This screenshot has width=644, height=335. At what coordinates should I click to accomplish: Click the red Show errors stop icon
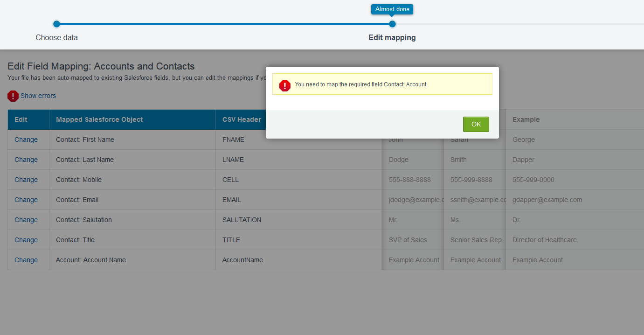(13, 96)
